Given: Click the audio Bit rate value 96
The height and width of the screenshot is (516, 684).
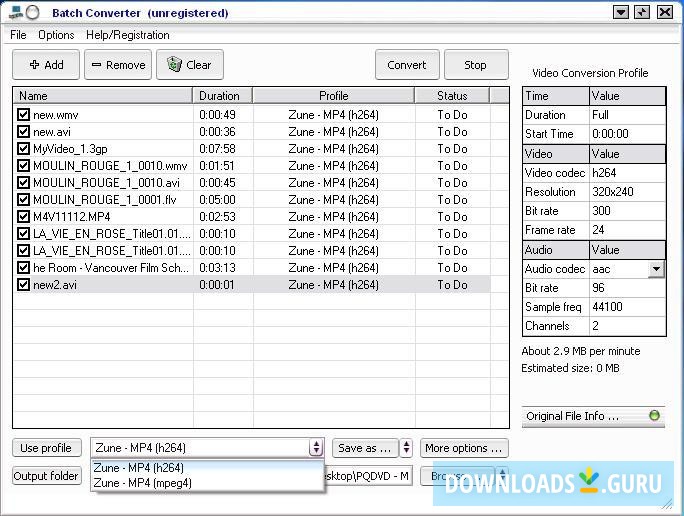Looking at the screenshot, I should (598, 288).
